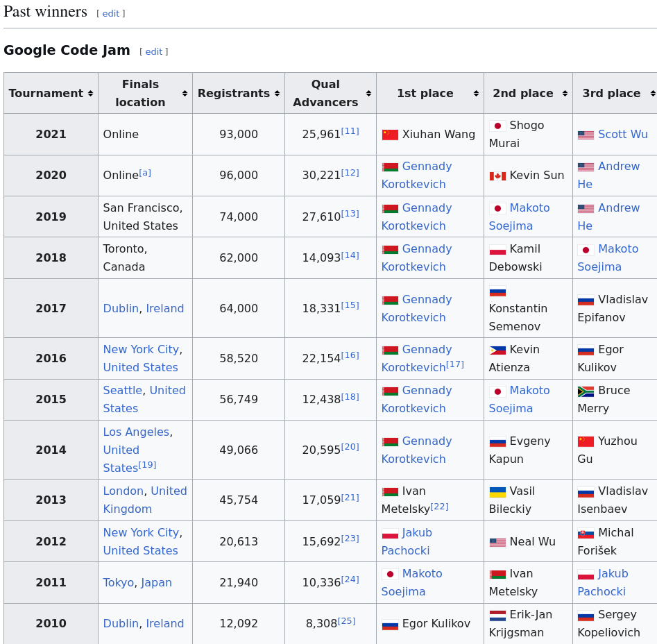
Task: Open the Dublin link in 2017 row
Action: coord(121,308)
